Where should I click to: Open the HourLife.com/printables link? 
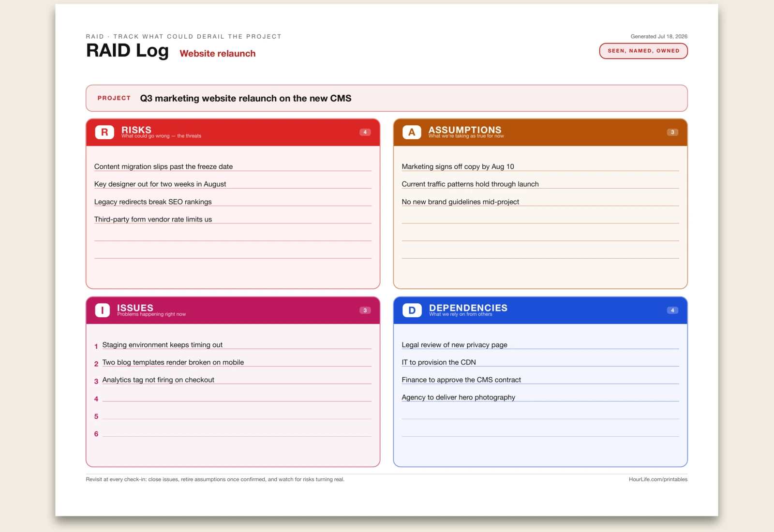[x=658, y=479]
